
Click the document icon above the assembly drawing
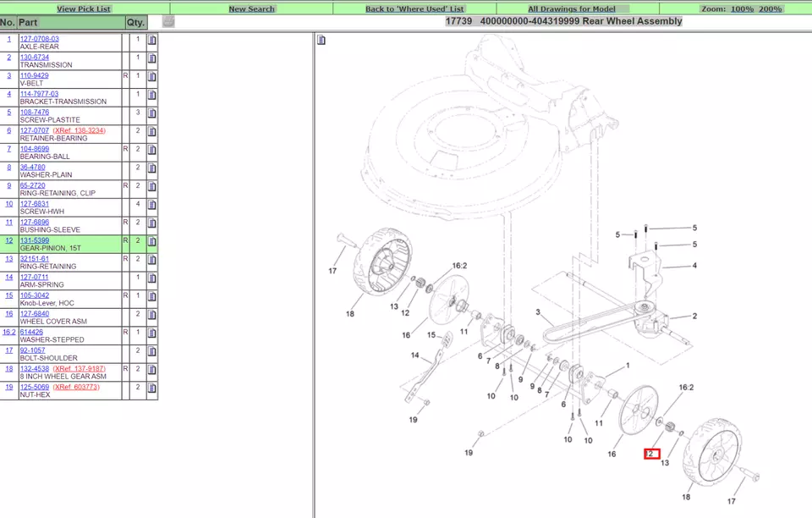click(321, 40)
